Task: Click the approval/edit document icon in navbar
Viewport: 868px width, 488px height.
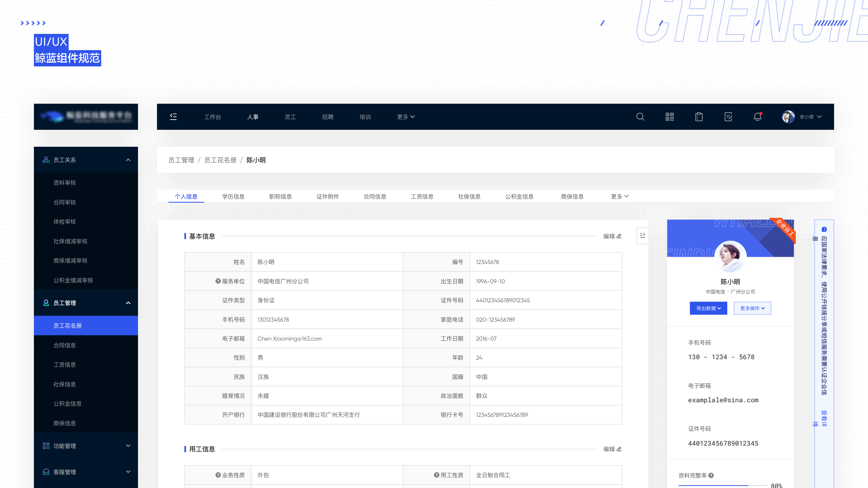Action: point(728,117)
